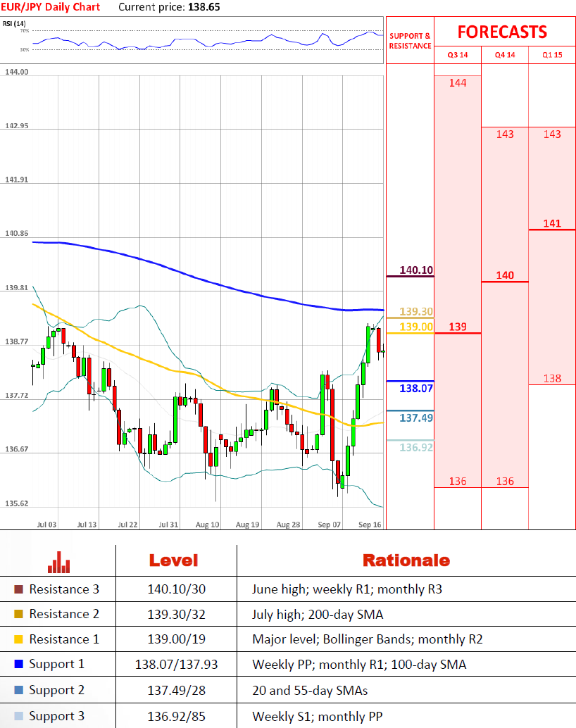The height and width of the screenshot is (728, 576).
Task: Select the Q3 14 forecast column header
Action: 458,55
